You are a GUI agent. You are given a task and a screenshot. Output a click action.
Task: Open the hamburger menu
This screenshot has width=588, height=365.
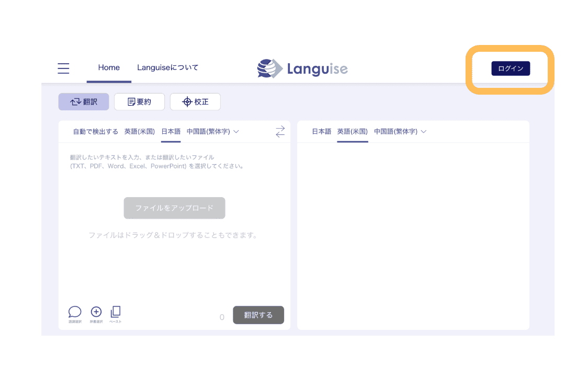(63, 68)
